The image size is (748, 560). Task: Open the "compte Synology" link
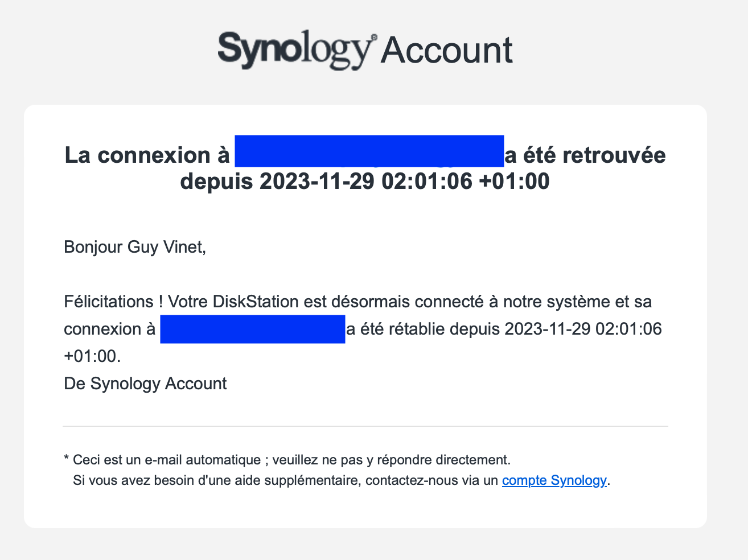(553, 480)
